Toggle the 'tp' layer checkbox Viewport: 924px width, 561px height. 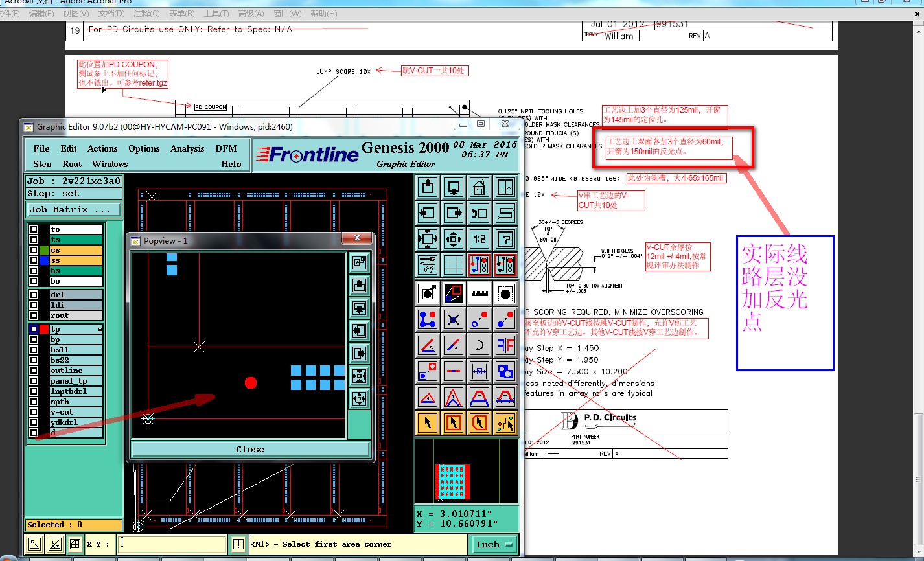(34, 329)
